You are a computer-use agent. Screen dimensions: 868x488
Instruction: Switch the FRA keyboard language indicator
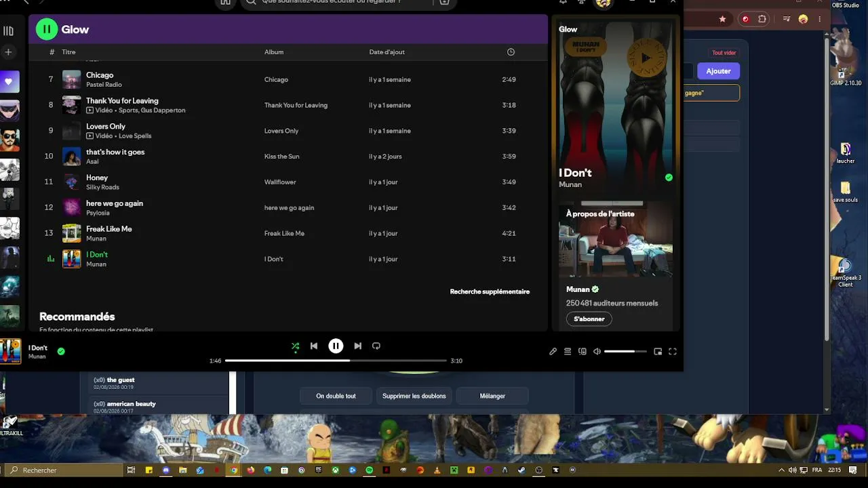coord(816,470)
